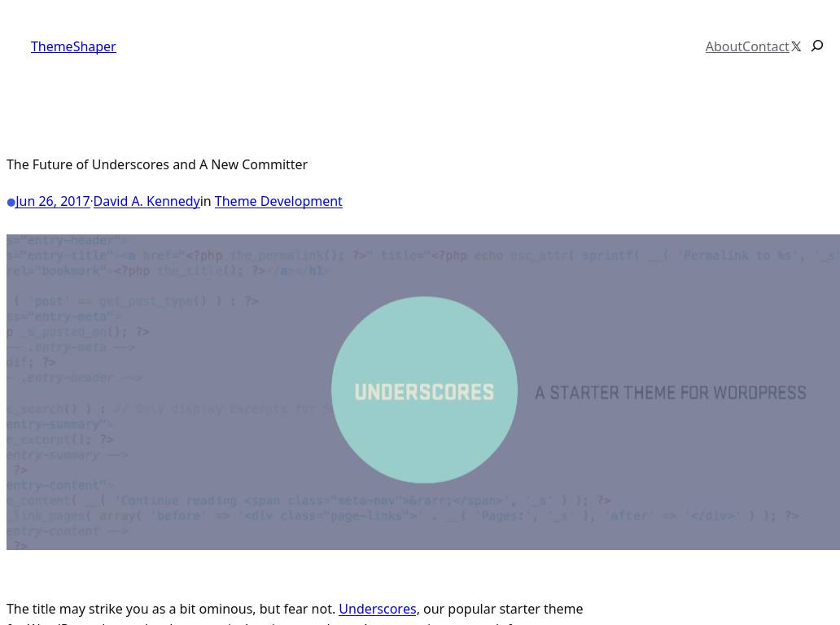Click the post title about Underscores future
This screenshot has width=840, height=625.
(157, 164)
